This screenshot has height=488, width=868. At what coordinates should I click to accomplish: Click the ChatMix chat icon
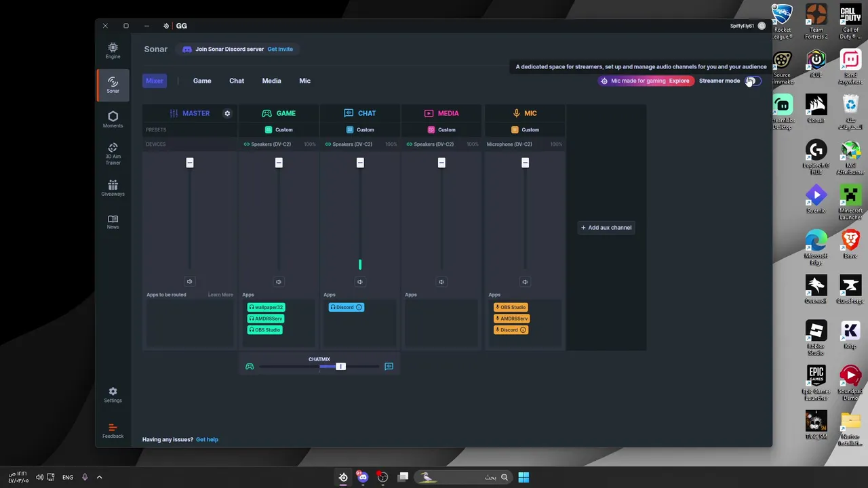point(389,367)
